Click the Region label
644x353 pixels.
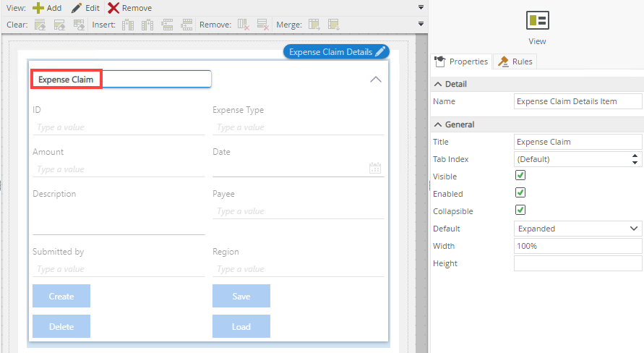tap(226, 252)
